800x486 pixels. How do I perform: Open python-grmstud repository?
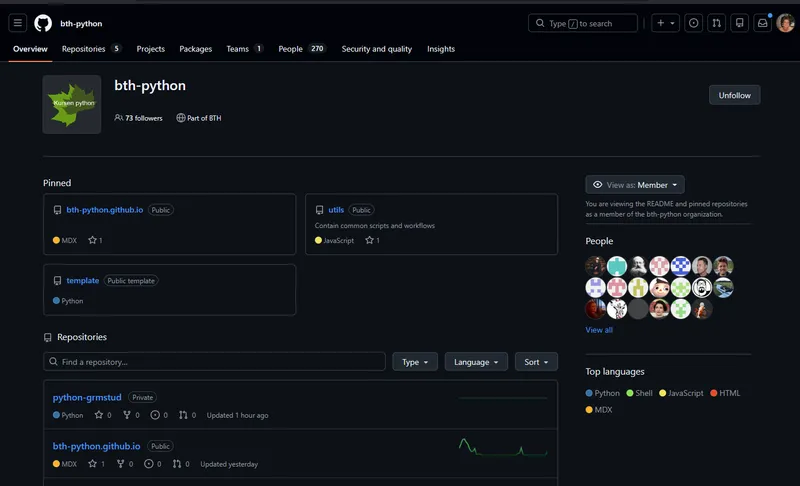click(87, 397)
